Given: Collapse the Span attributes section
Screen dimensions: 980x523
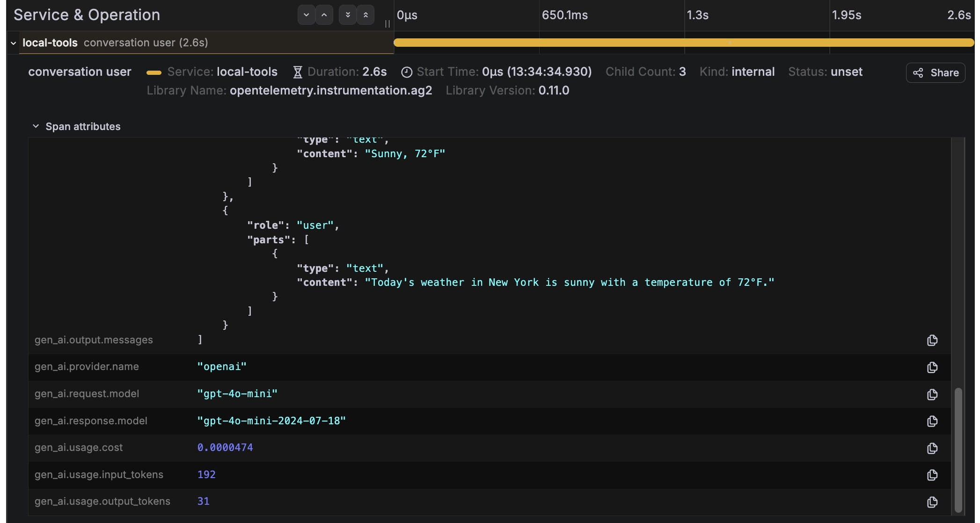Looking at the screenshot, I should 36,126.
